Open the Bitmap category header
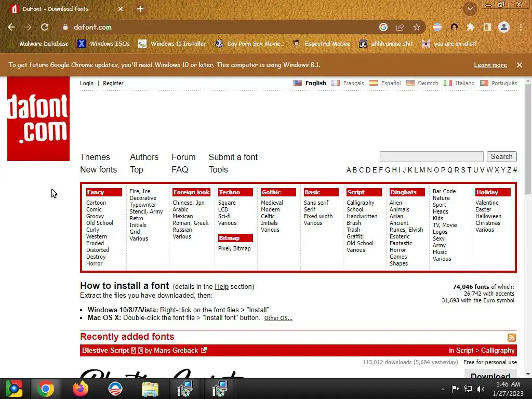This screenshot has width=532, height=399. 235,238
